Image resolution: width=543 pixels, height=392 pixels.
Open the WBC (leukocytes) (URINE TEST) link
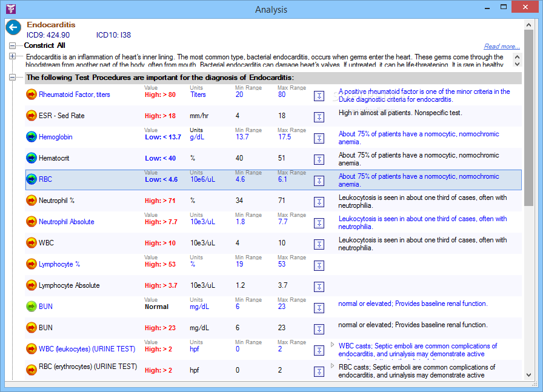[x=87, y=349]
